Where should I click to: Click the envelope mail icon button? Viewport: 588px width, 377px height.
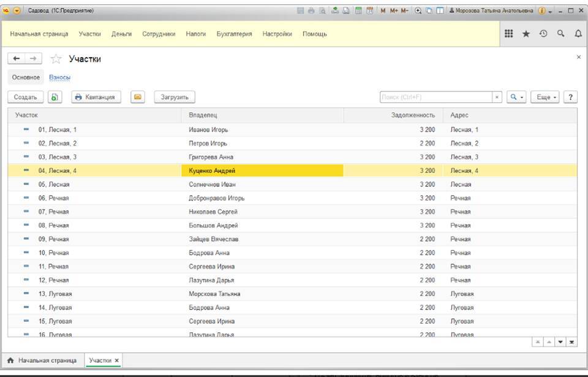(138, 97)
